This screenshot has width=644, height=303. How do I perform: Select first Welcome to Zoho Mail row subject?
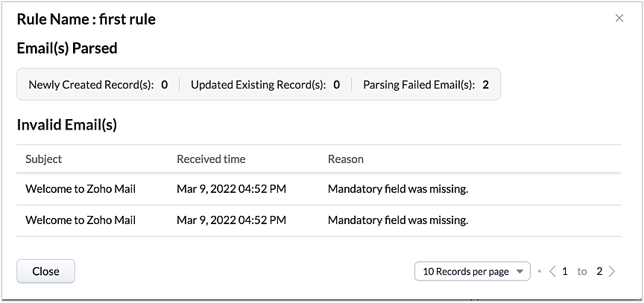click(x=80, y=189)
